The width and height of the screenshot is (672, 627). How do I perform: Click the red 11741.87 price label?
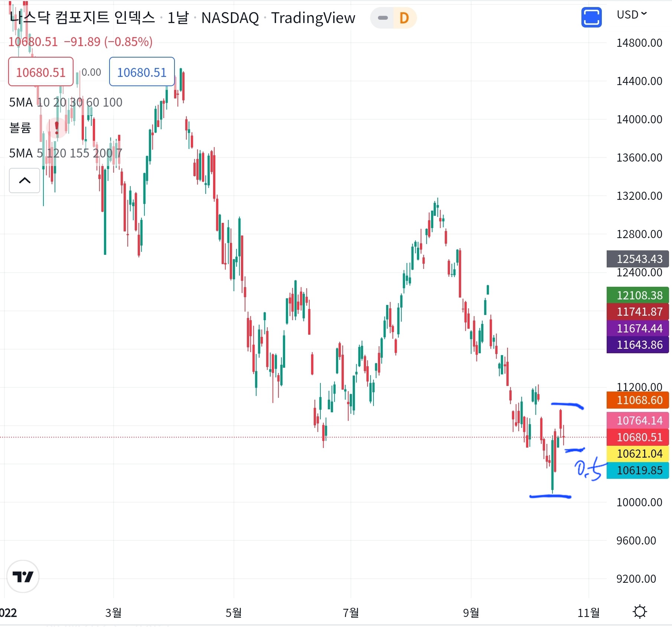click(638, 312)
